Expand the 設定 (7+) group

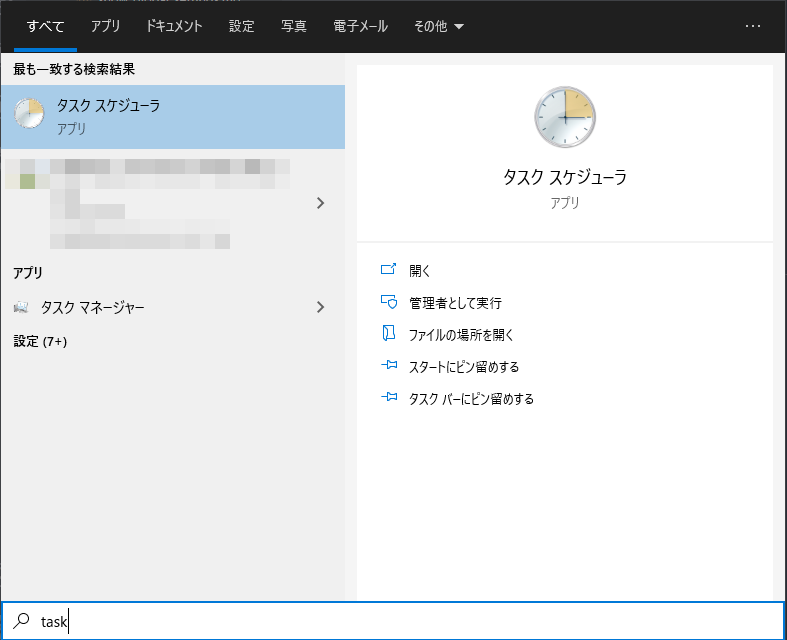(40, 341)
